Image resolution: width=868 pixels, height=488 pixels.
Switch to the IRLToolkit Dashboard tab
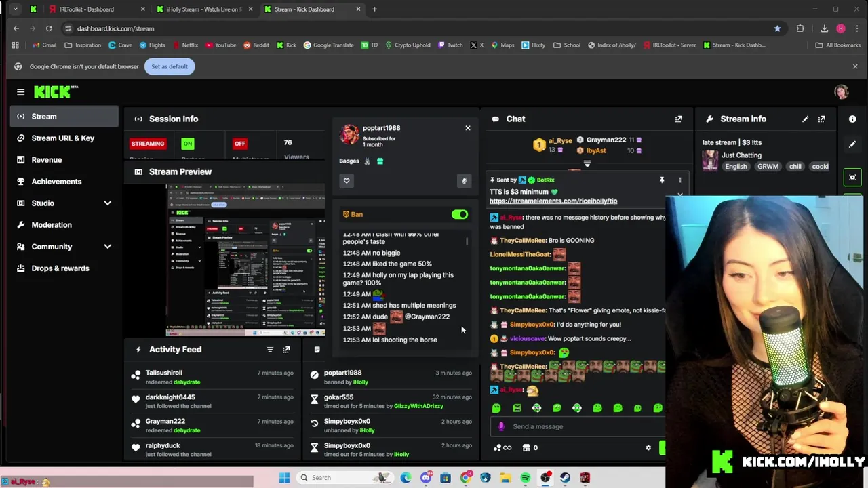97,9
